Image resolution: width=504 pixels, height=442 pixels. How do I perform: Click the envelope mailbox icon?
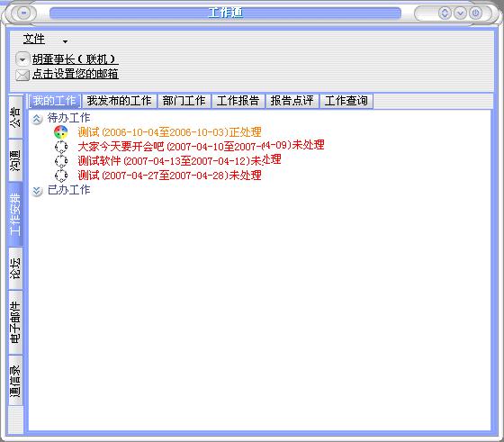coord(22,76)
